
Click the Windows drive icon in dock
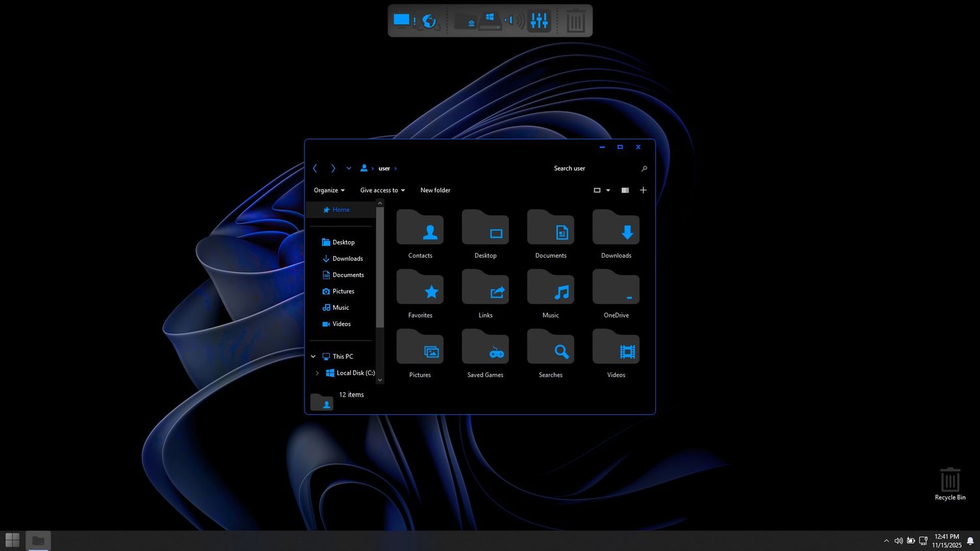(489, 21)
